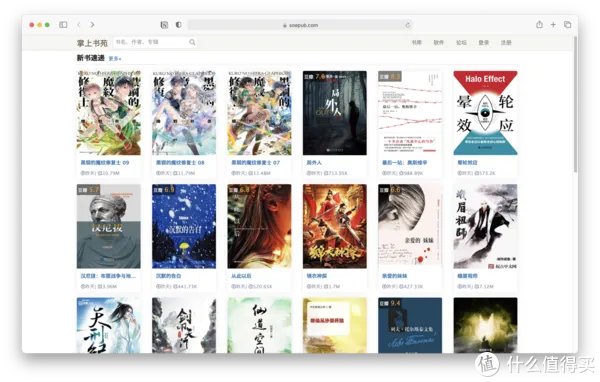Click the 峨眉祖师 title link
The width and height of the screenshot is (600, 382).
(x=467, y=276)
